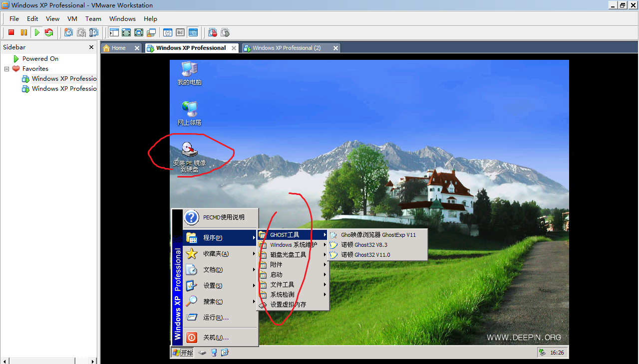Click the red Power Off toolbar button
This screenshot has width=639, height=364.
pyautogui.click(x=11, y=32)
